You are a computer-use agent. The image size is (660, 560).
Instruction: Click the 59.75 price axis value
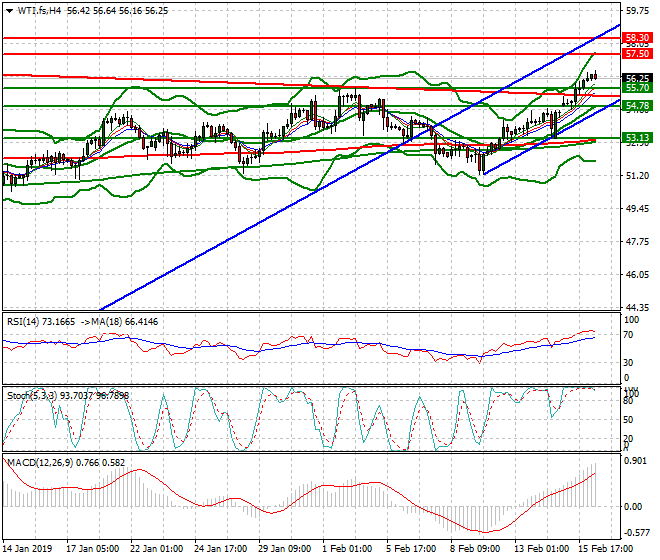637,11
